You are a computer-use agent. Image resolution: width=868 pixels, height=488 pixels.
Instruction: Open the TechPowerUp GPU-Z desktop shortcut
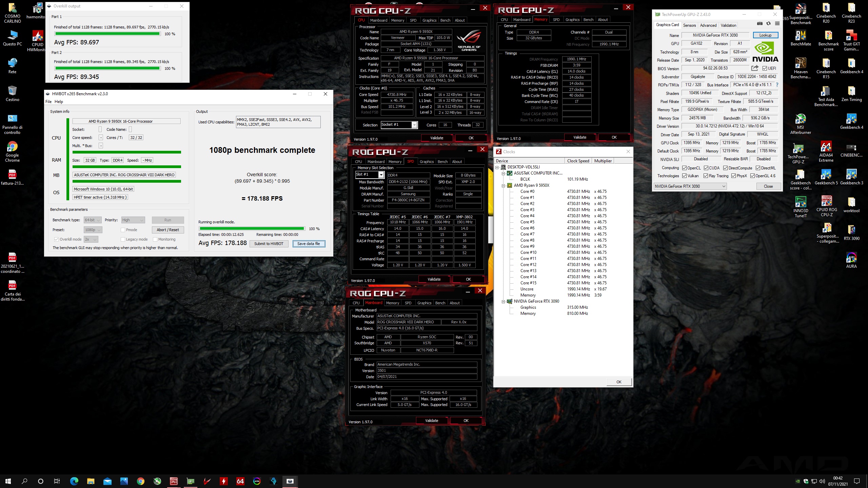(798, 154)
